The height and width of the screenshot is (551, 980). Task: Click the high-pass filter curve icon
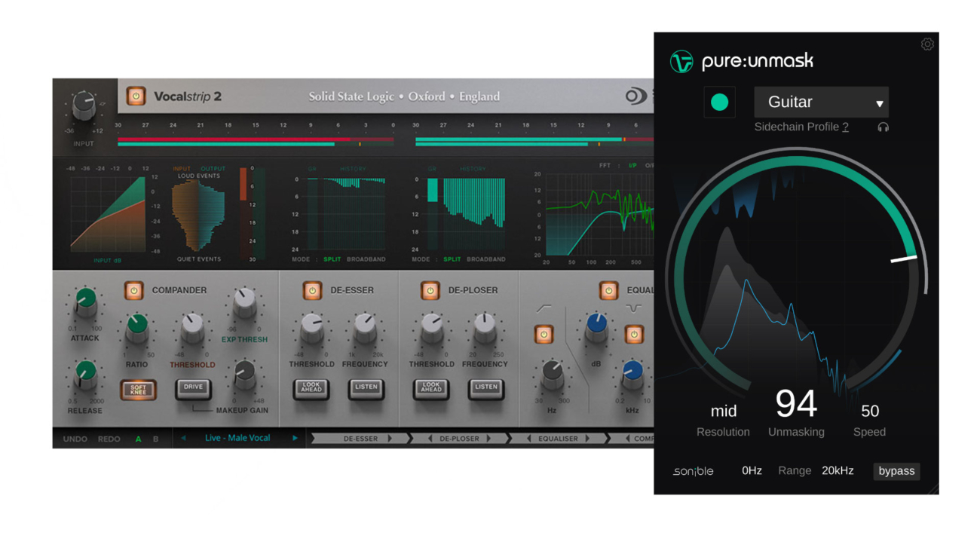coord(544,308)
